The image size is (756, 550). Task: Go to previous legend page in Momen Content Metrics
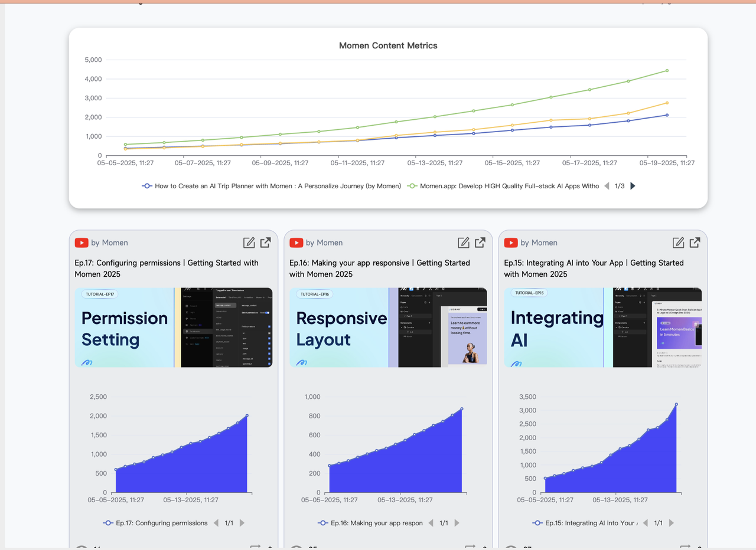[x=606, y=186]
